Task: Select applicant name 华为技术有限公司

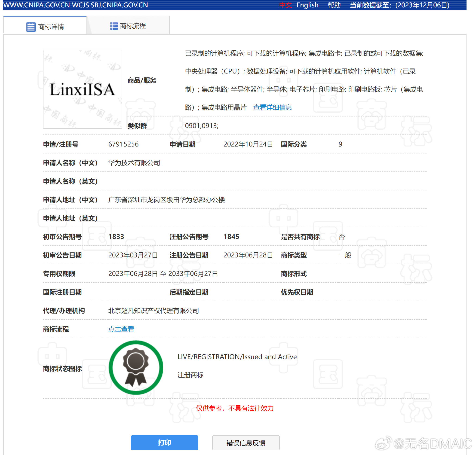Action: pos(134,162)
